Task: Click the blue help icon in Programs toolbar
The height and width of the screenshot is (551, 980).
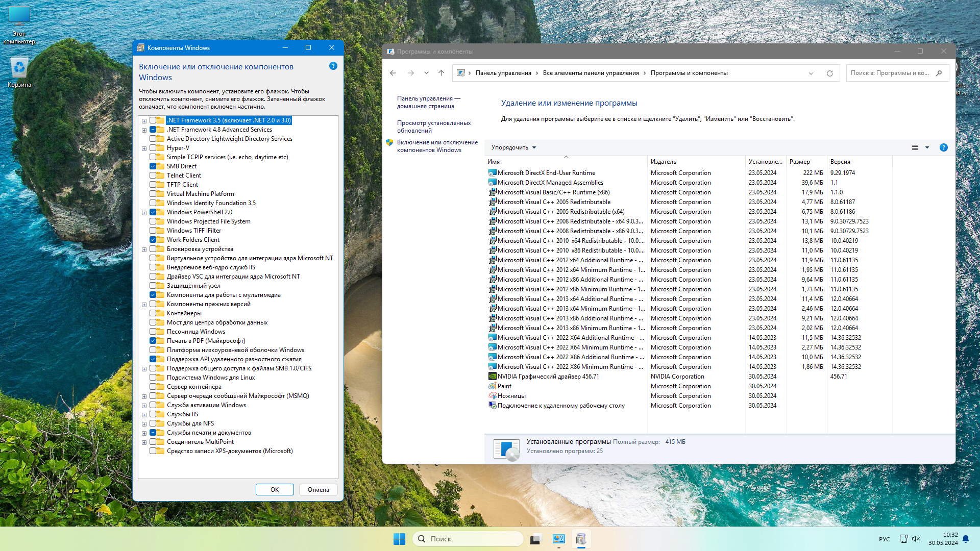Action: click(x=943, y=147)
